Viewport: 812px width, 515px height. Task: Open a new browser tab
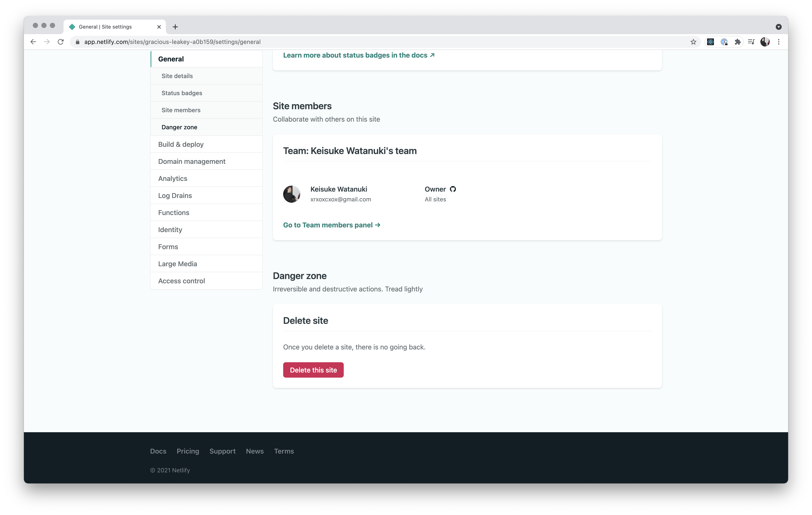[x=175, y=27]
